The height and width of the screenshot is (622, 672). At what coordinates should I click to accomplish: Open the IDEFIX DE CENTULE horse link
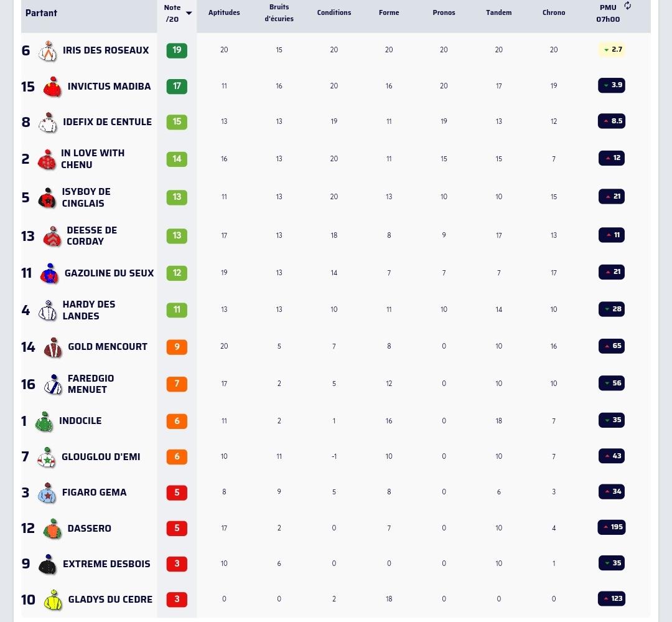107,122
